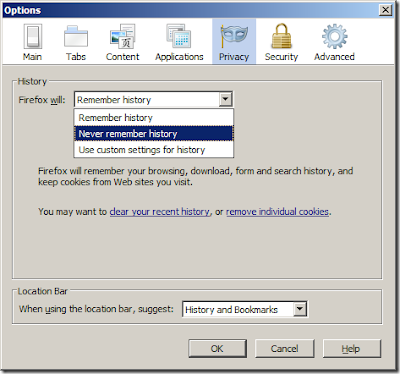Open the Applications settings icon
This screenshot has width=400, height=374.
click(179, 36)
